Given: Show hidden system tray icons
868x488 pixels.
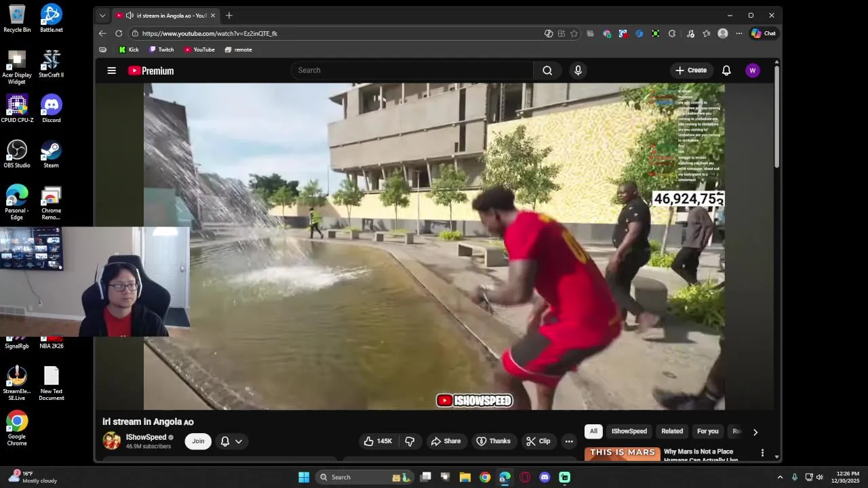Looking at the screenshot, I should pos(780,477).
